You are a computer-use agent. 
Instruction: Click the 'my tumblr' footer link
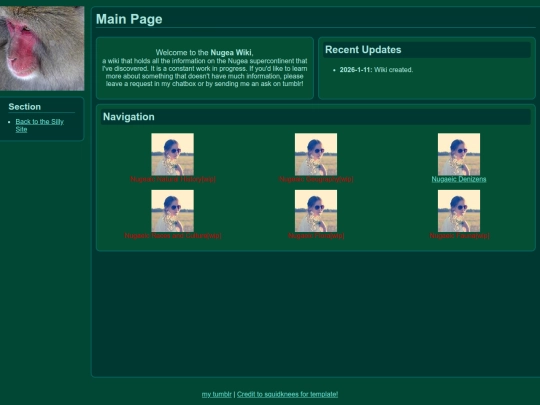217,394
